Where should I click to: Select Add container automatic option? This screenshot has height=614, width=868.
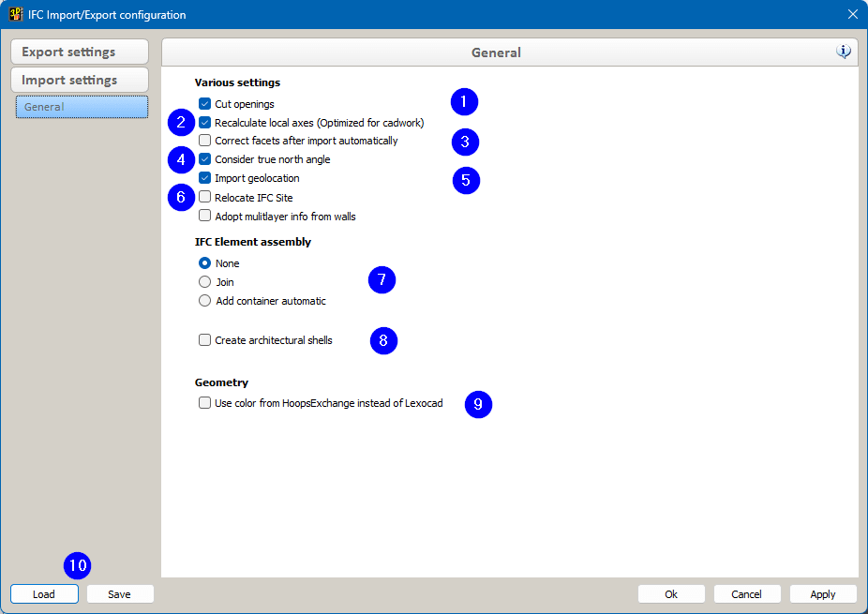pos(204,301)
